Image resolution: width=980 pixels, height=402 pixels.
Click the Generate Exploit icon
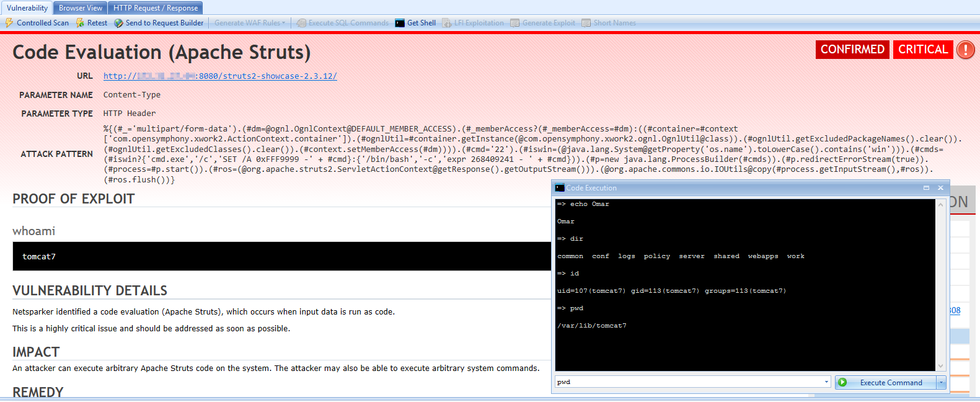515,23
